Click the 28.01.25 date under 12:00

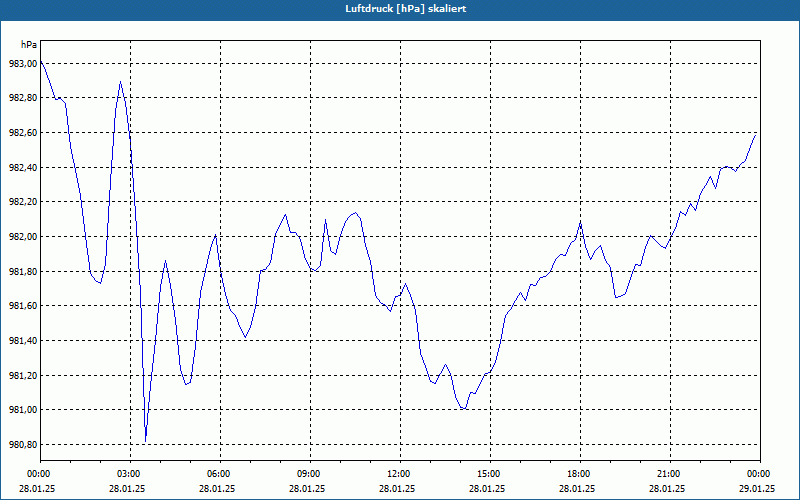coord(397,488)
